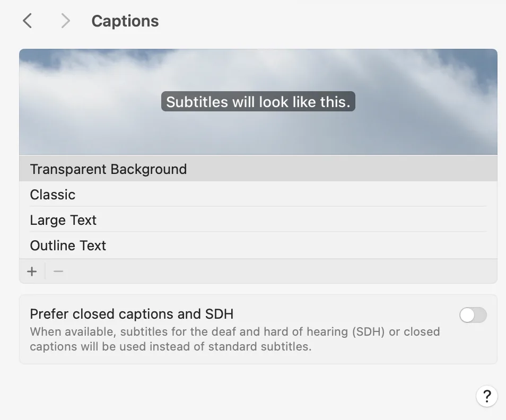Click the caption styles list area
The image size is (506, 420).
(258, 207)
